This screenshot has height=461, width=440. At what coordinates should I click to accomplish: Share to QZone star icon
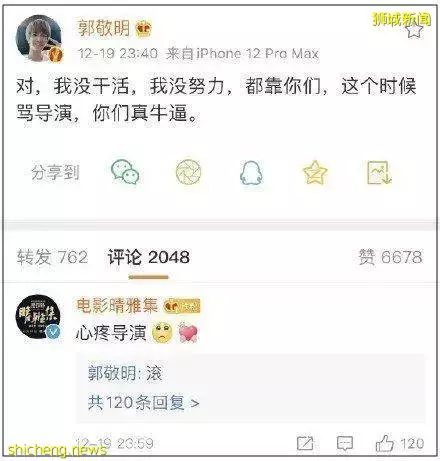315,172
